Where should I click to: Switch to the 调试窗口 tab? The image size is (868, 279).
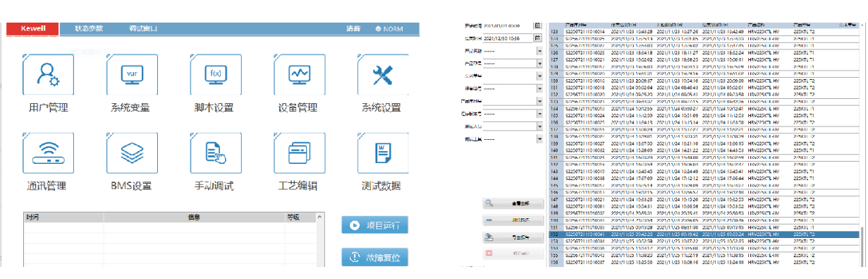pyautogui.click(x=143, y=29)
